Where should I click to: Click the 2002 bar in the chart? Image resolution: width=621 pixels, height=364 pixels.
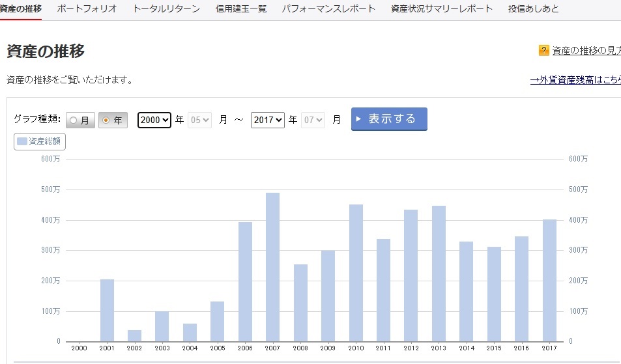pyautogui.click(x=134, y=335)
